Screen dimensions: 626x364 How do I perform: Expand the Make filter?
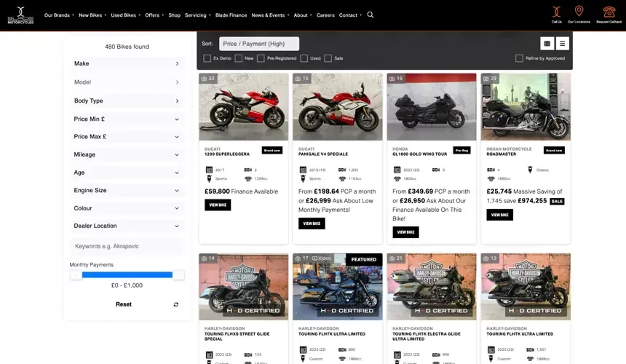(x=127, y=63)
